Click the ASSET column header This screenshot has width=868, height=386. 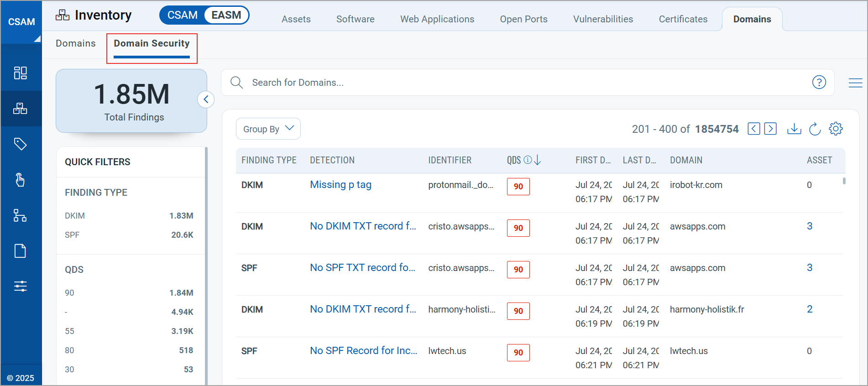819,160
